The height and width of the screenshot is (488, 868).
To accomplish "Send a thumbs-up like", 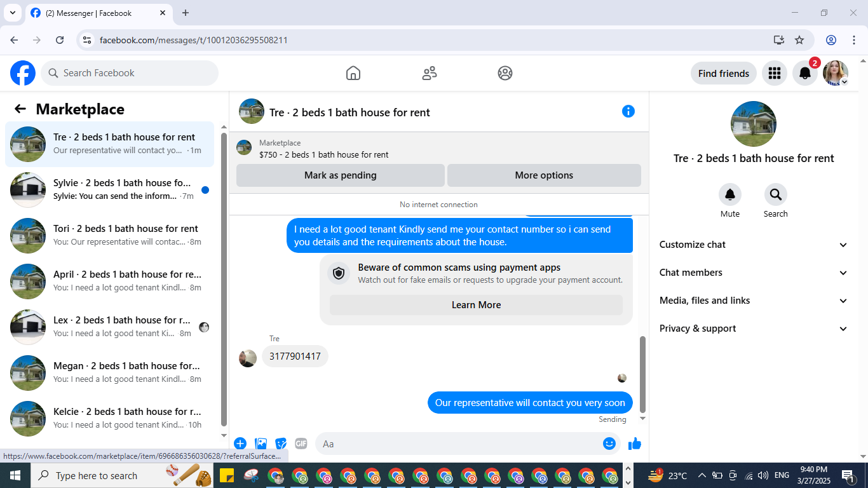I will click(635, 444).
